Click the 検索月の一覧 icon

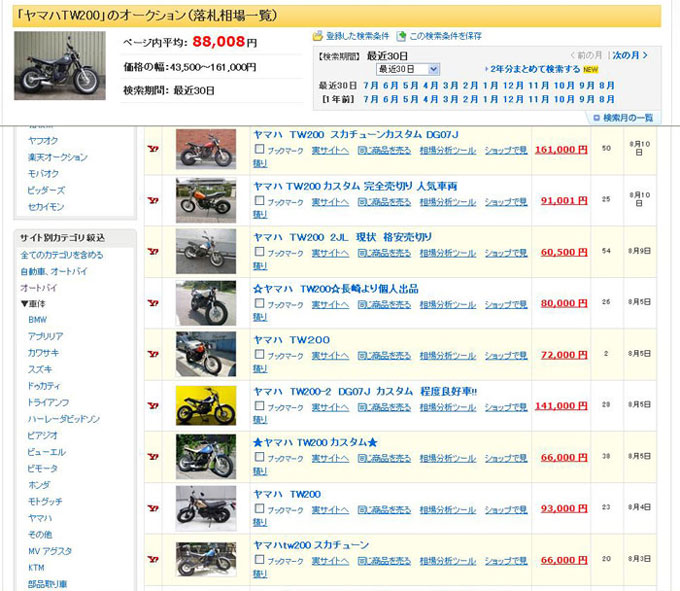(x=597, y=118)
